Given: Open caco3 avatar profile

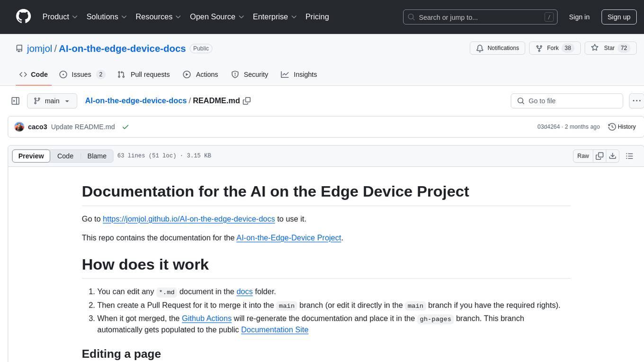Looking at the screenshot, I should click(x=19, y=127).
